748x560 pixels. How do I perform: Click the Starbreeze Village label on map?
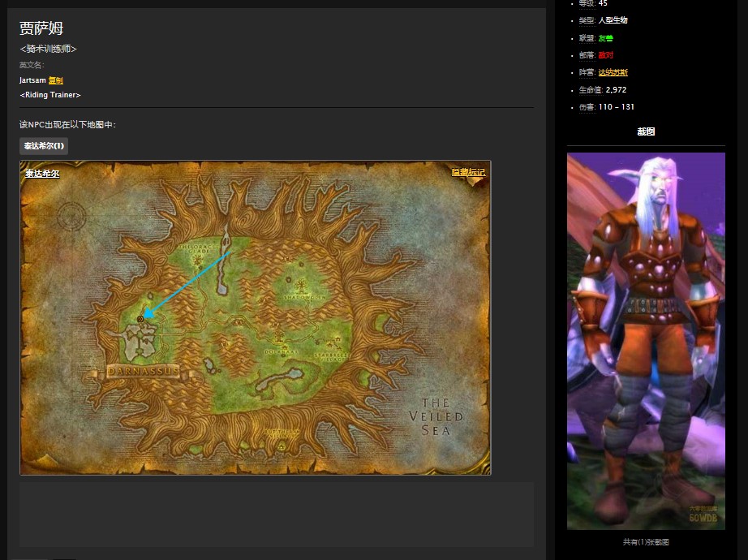click(x=336, y=356)
